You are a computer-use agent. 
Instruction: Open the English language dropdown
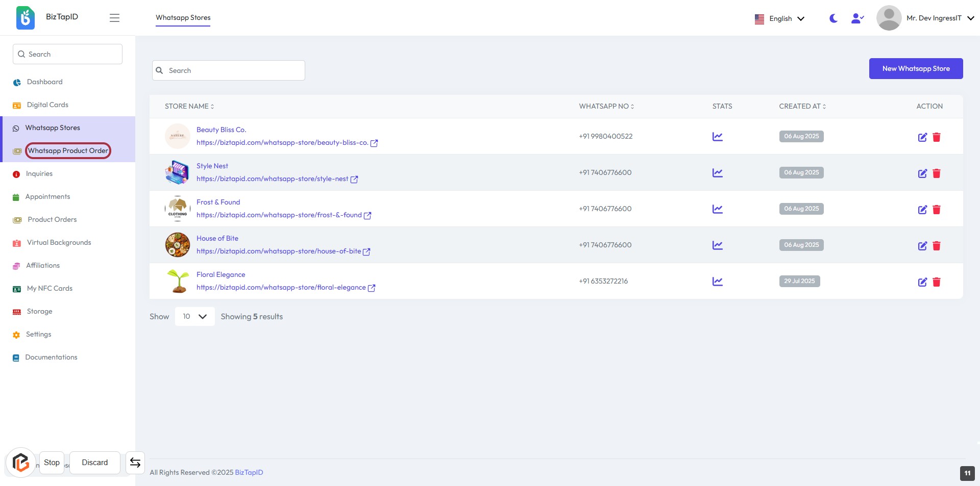[780, 18]
